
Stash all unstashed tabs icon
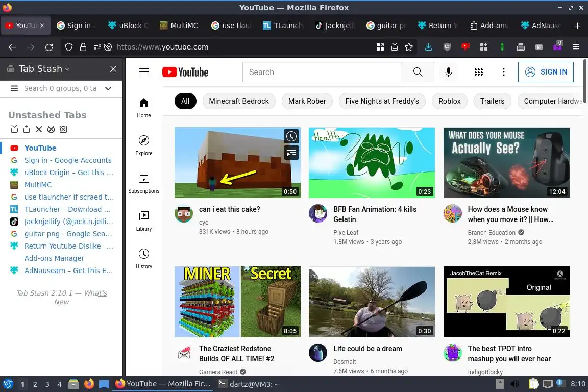point(14,129)
